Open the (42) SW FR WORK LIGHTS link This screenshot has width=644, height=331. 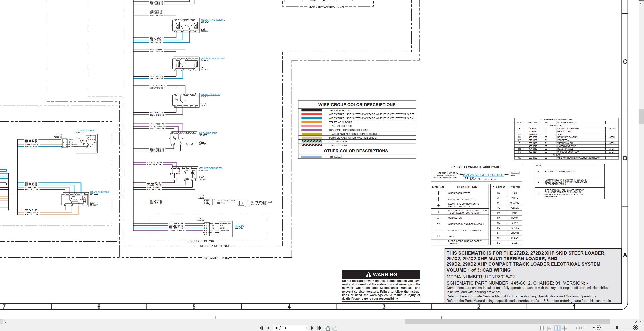coord(213,20)
